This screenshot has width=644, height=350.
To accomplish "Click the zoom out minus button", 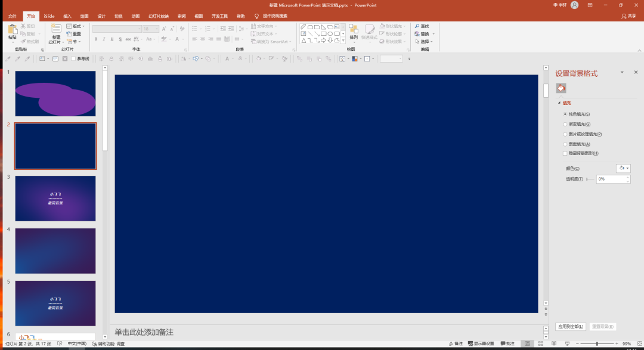I will [x=577, y=343].
